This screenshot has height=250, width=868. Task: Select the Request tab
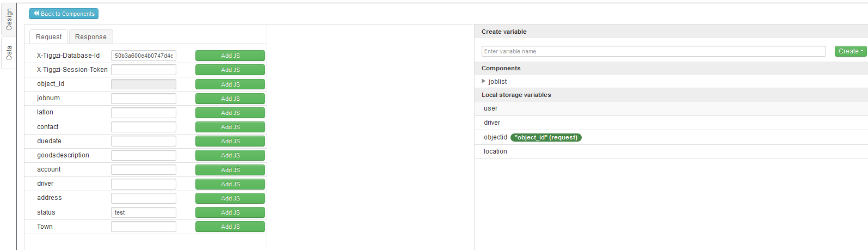(x=48, y=37)
